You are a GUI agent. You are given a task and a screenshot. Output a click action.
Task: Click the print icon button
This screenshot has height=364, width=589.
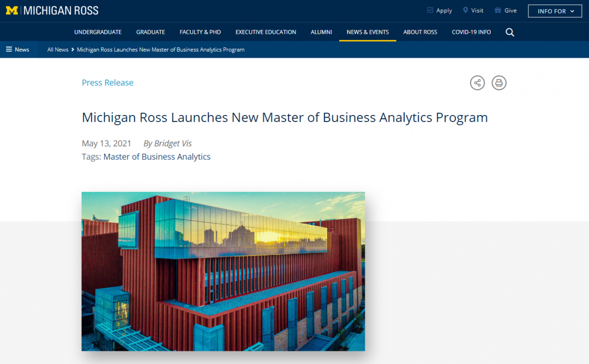pyautogui.click(x=499, y=83)
